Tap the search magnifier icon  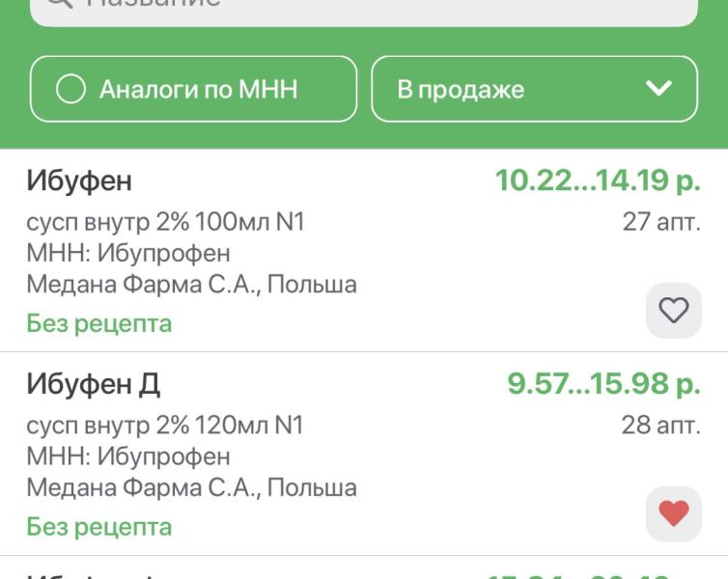coord(60,2)
